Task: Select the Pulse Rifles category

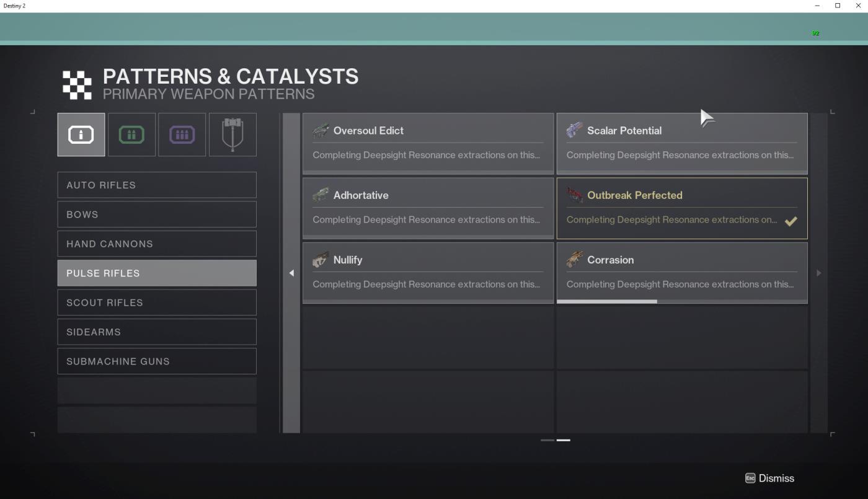Action: point(157,273)
